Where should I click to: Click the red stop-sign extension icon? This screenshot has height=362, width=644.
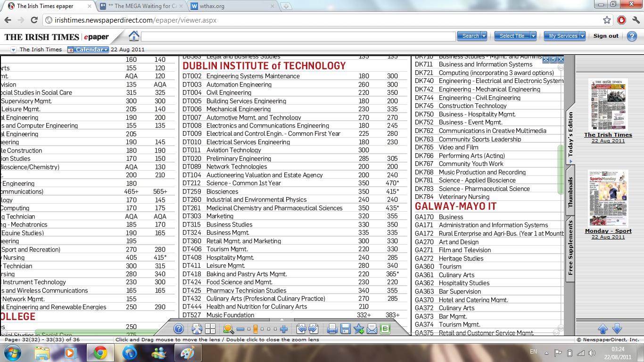tap(622, 20)
